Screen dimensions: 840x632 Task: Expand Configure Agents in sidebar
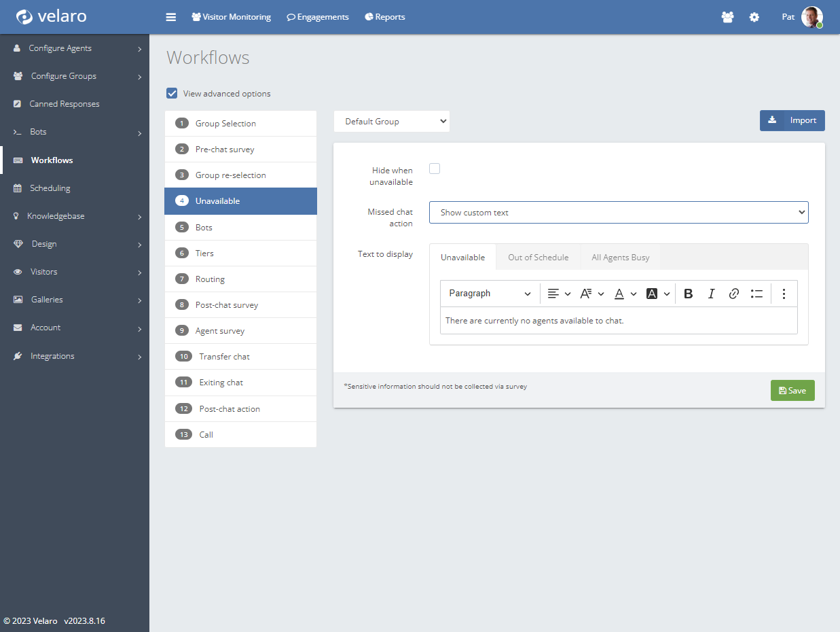coord(75,48)
